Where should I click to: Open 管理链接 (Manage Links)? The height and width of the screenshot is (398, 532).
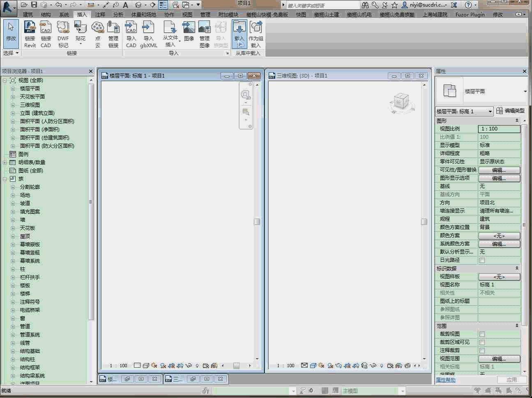click(x=113, y=34)
